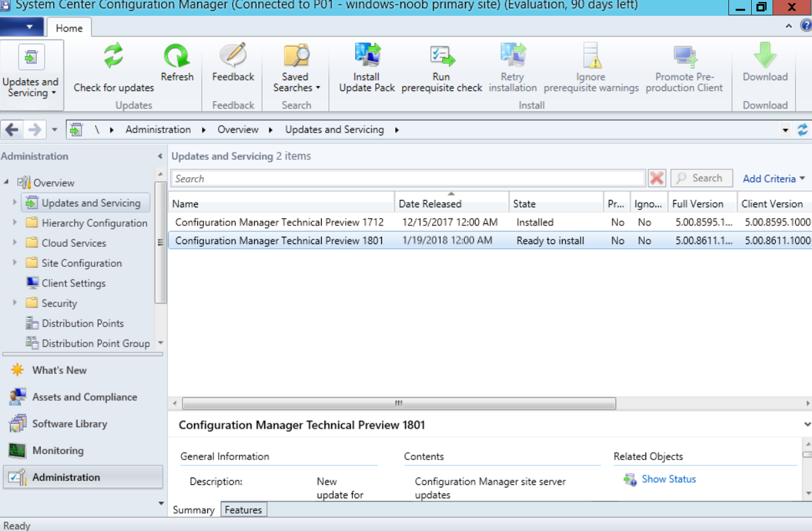The height and width of the screenshot is (531, 812).
Task: Expand the Hierarchy Configuration folder
Action: tap(15, 223)
